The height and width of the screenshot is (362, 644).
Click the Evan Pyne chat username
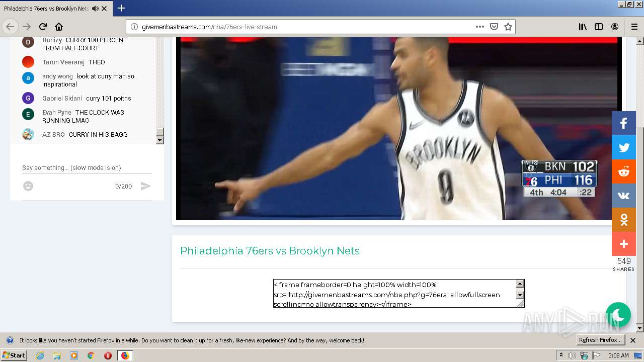(57, 113)
